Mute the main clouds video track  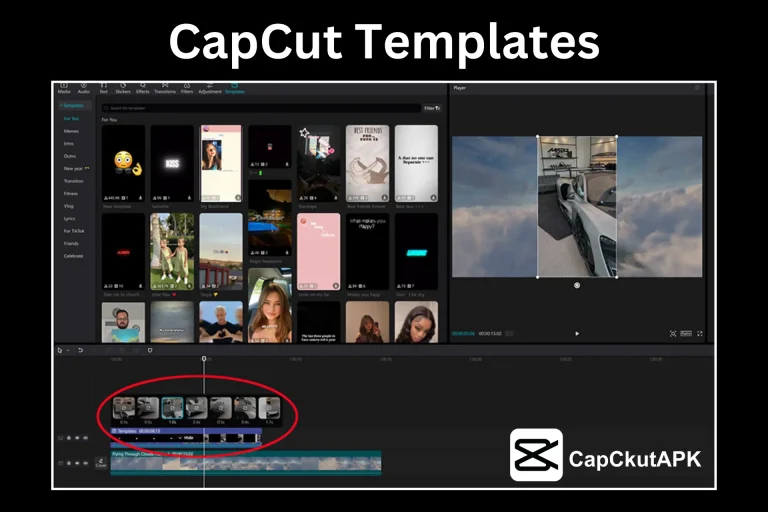[85, 463]
